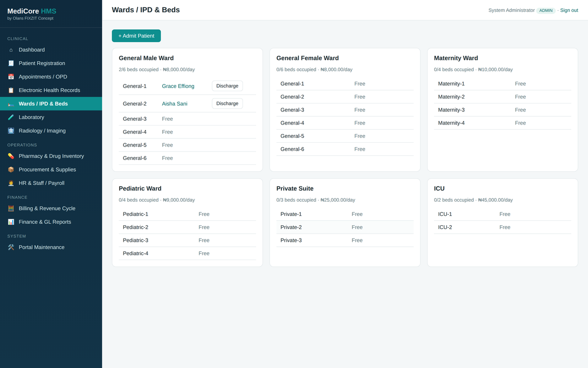
Task: Click the Pediatric Ward ₦9,000.00/day rate text
Action: click(x=179, y=200)
